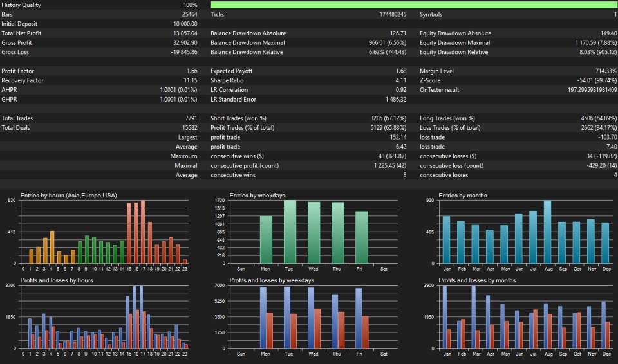Click Equity Drawdown Absolute value 149.40
Screen dimensions: 618x364
click(x=609, y=33)
